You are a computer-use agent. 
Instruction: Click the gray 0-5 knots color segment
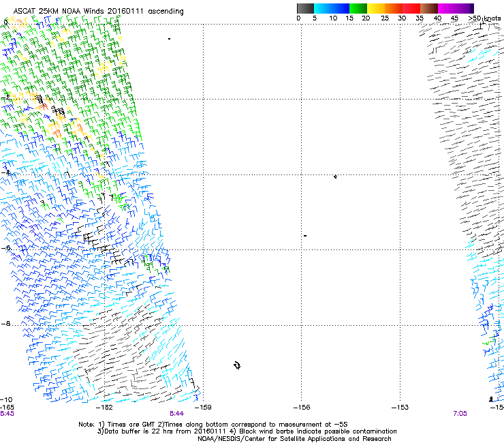[x=305, y=8]
